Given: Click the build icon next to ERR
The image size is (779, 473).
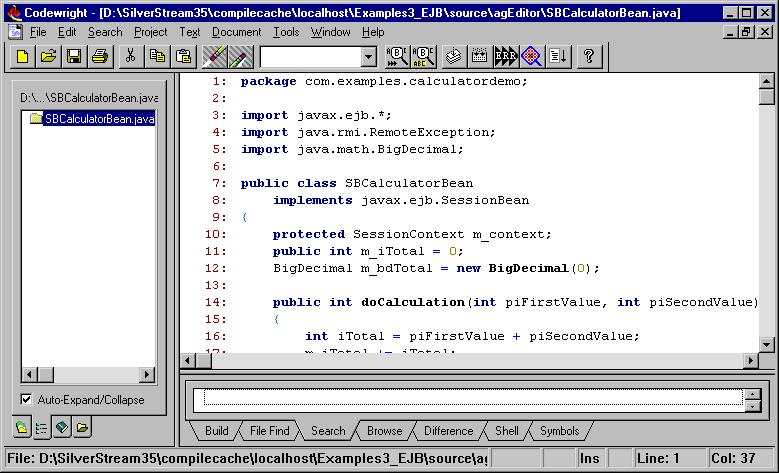Looking at the screenshot, I should tap(479, 56).
